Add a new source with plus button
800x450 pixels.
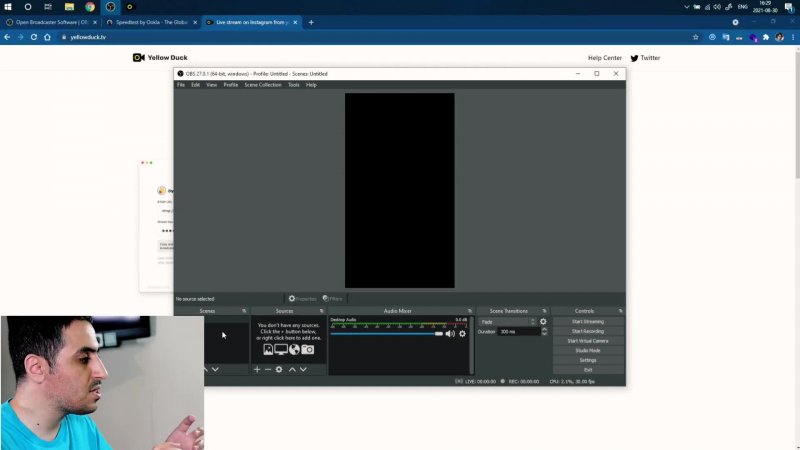[x=256, y=370]
